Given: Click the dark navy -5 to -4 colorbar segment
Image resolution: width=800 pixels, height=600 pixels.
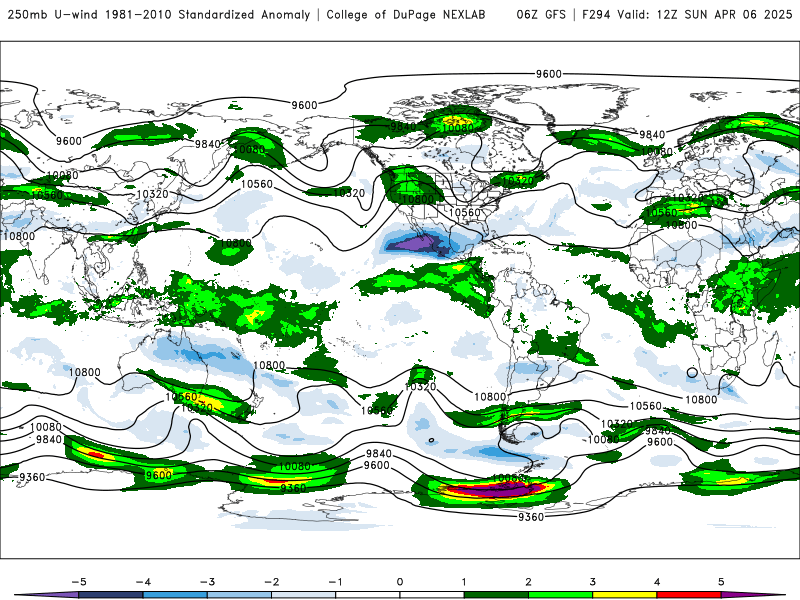Looking at the screenshot, I should 111,595.
